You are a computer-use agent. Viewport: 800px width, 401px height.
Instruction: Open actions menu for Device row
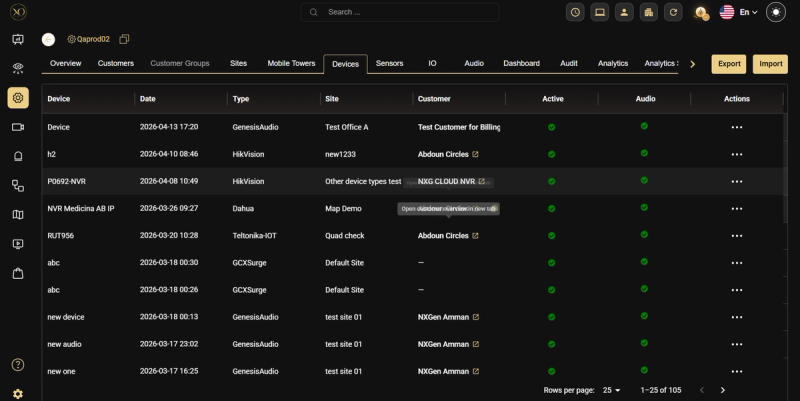[737, 127]
